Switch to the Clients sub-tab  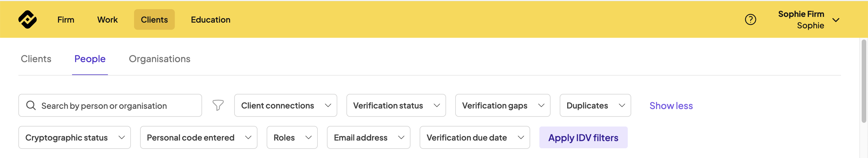click(x=36, y=59)
